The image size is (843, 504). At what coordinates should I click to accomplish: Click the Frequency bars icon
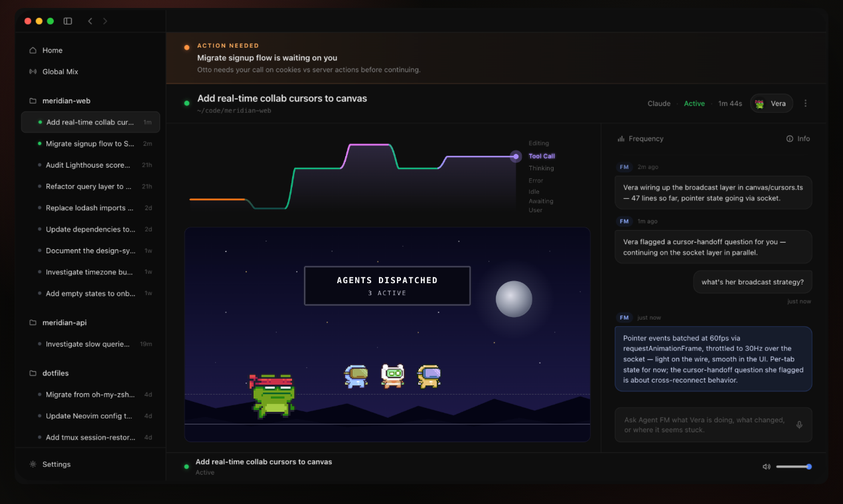tap(621, 139)
